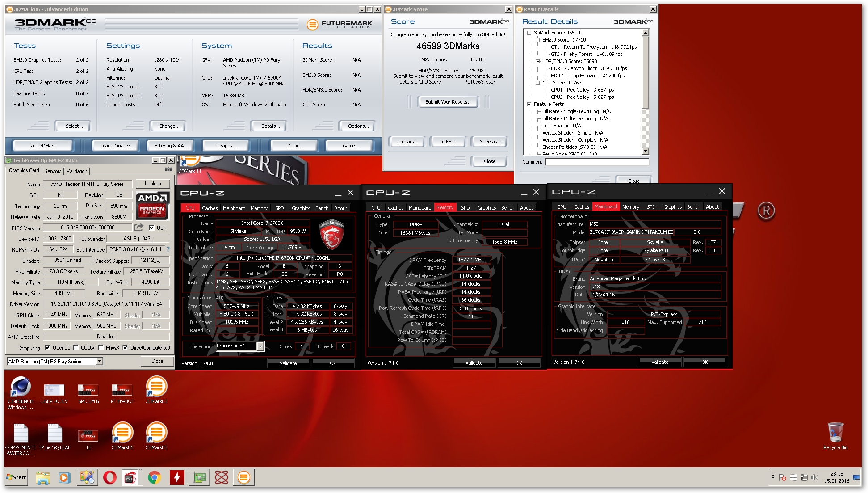Click the Save as button in the 3DMark Score window
The image size is (868, 493).
click(490, 142)
